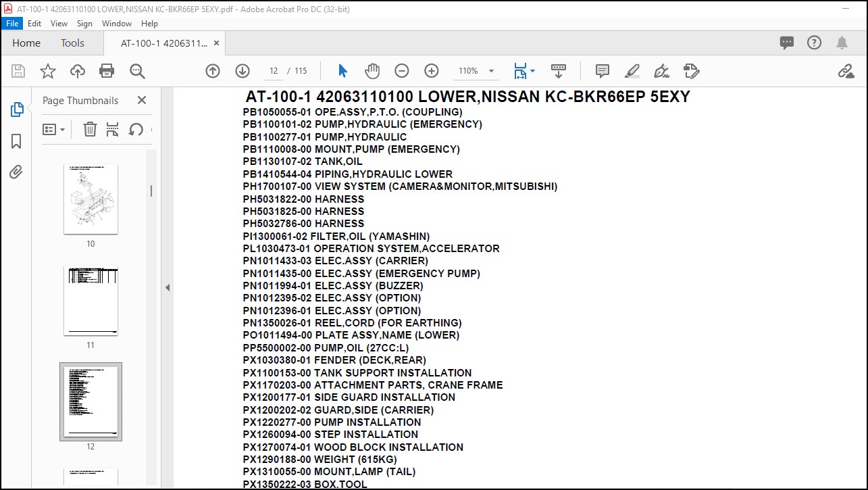The width and height of the screenshot is (868, 490).
Task: Go to the previous page arrow
Action: pyautogui.click(x=213, y=71)
